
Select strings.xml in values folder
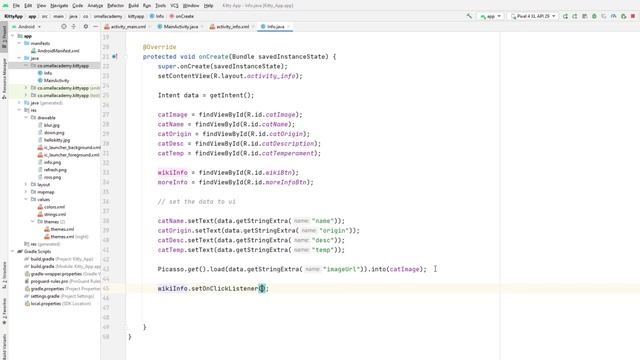(52, 214)
